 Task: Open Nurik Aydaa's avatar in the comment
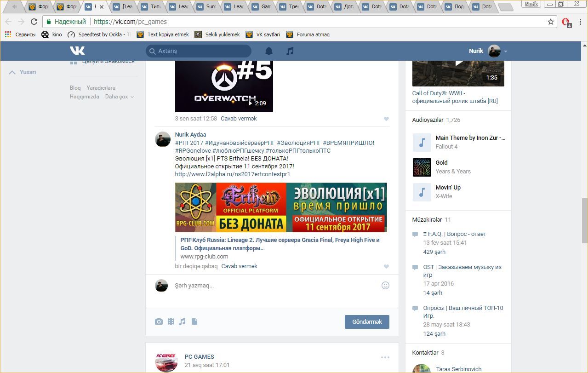[x=163, y=139]
